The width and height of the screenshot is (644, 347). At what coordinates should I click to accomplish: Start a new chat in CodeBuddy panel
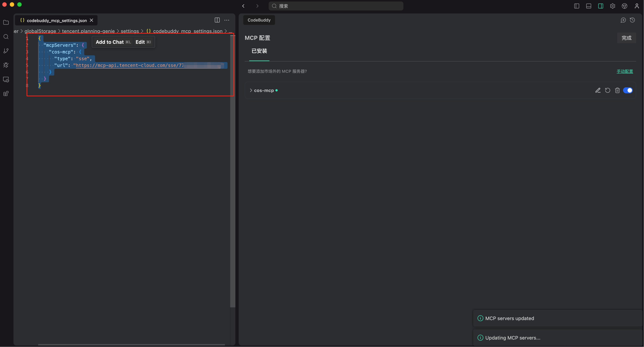[x=623, y=20]
